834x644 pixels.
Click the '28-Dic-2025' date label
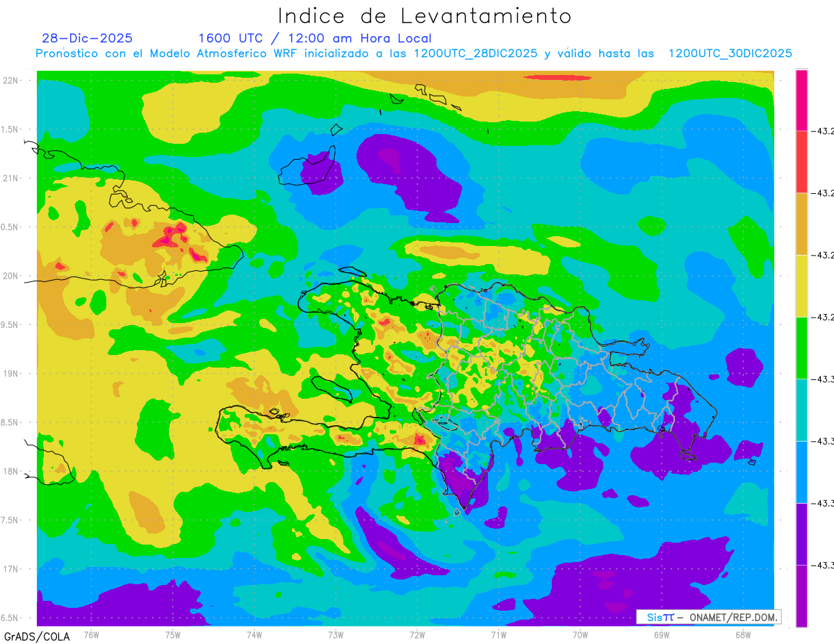(x=87, y=38)
